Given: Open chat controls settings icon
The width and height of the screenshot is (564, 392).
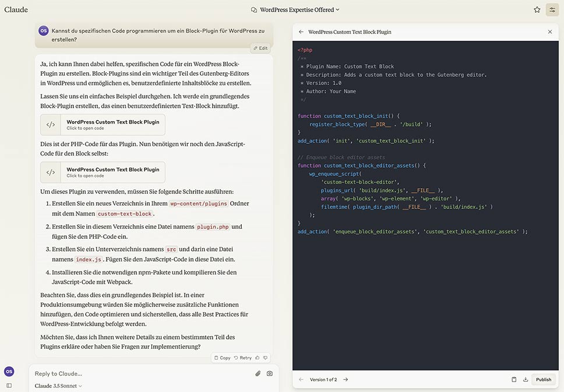Looking at the screenshot, I should pos(552,10).
